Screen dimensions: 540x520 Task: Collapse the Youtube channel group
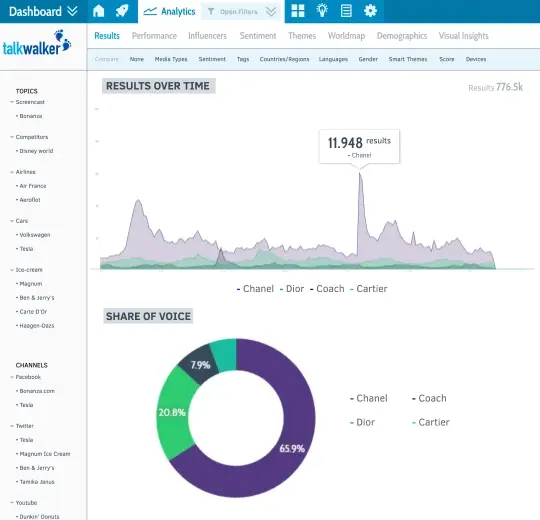coord(12,503)
